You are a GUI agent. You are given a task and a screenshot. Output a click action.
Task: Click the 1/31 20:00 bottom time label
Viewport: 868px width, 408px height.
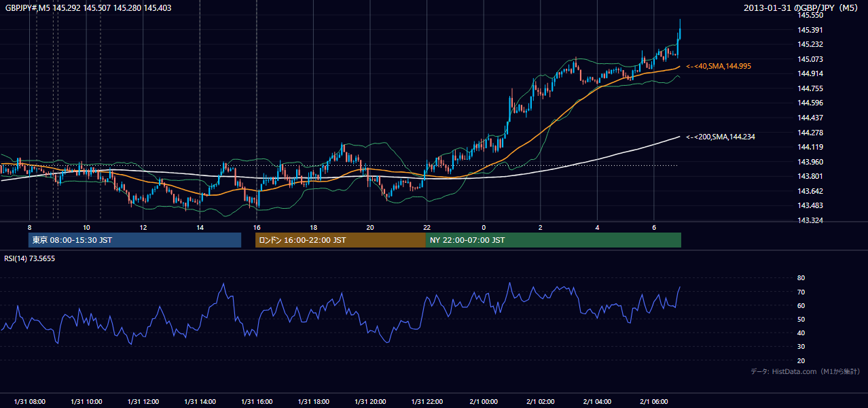coord(369,402)
